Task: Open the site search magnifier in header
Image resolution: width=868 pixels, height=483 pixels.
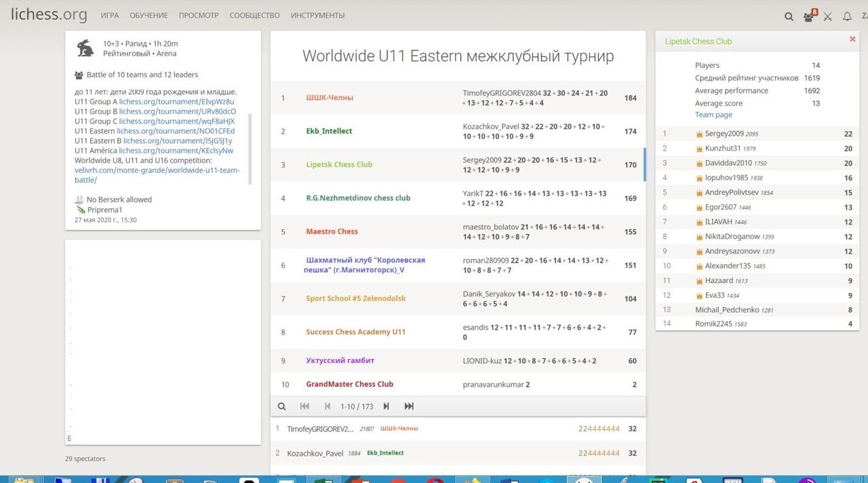Action: tap(789, 16)
